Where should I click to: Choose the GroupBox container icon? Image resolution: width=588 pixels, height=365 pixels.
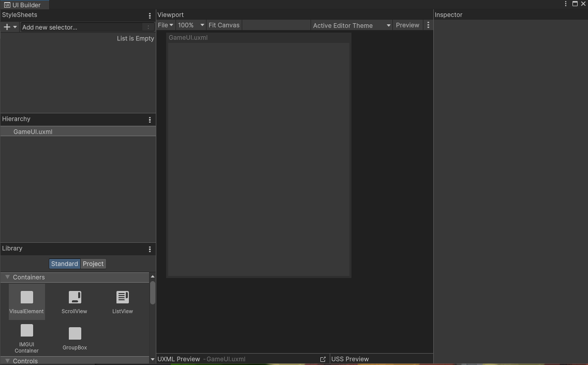click(75, 334)
